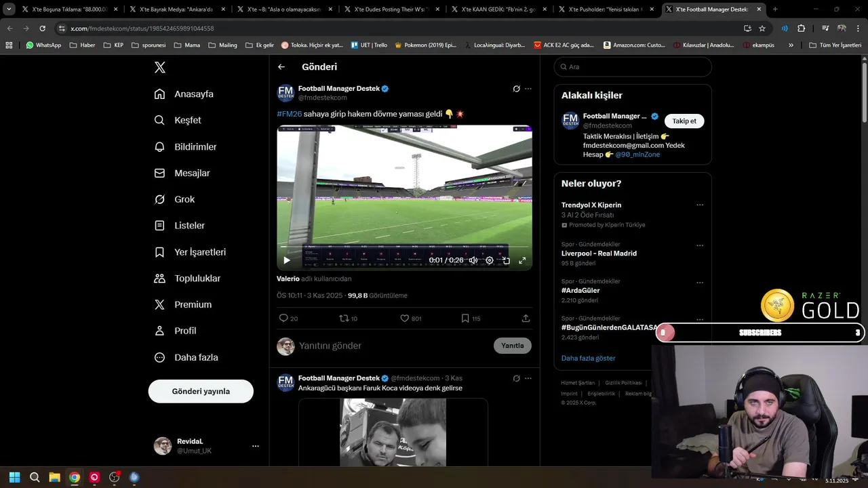
Task: Open options for Liverpool - Real Madrid trend
Action: tap(700, 245)
